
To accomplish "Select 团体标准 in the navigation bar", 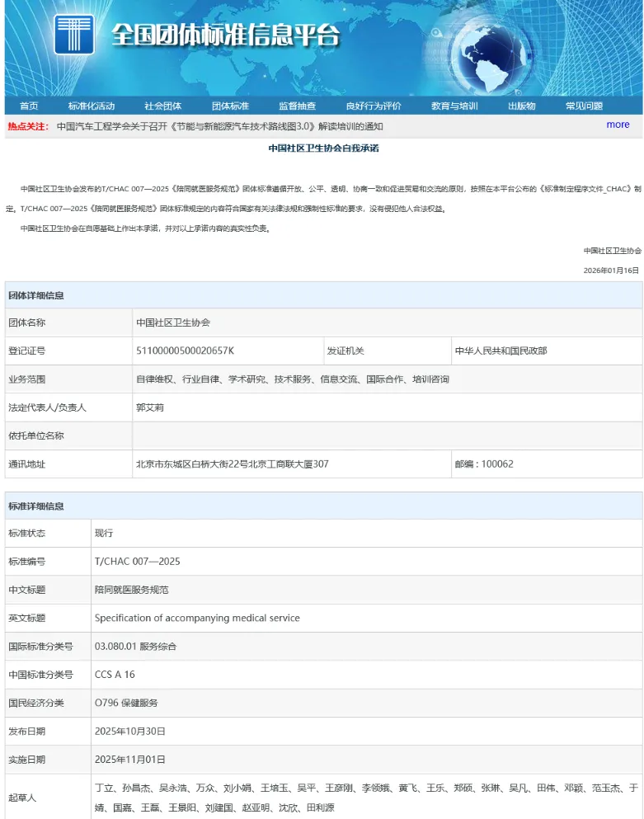I will coord(230,106).
